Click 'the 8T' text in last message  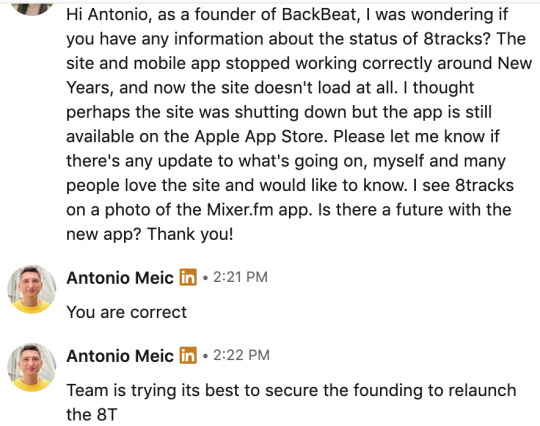point(92,415)
